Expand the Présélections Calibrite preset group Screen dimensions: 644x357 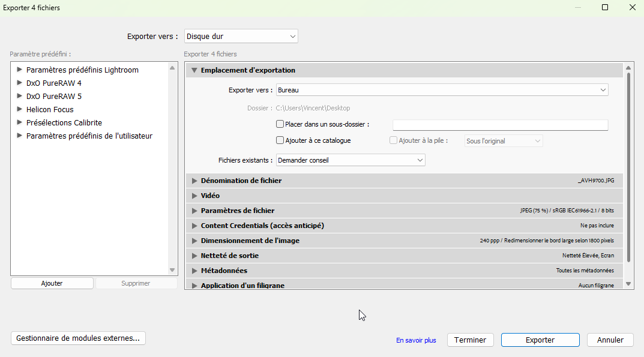(19, 122)
